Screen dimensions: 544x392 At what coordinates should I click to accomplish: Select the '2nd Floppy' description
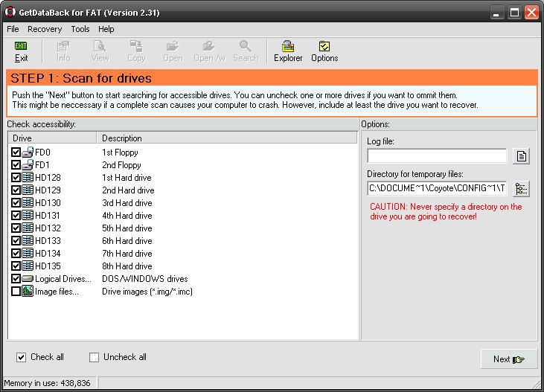pyautogui.click(x=121, y=165)
